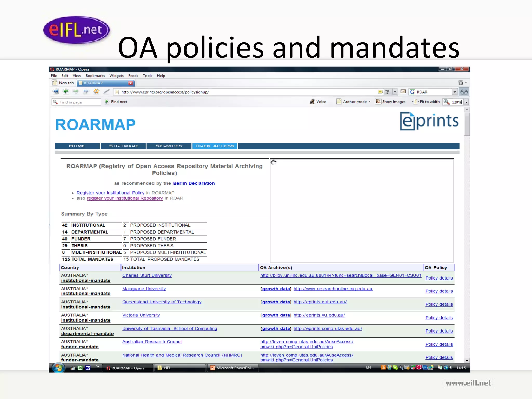Screen dimensions: 532x399
Task: Open the Widgets menu
Action: (x=116, y=76)
